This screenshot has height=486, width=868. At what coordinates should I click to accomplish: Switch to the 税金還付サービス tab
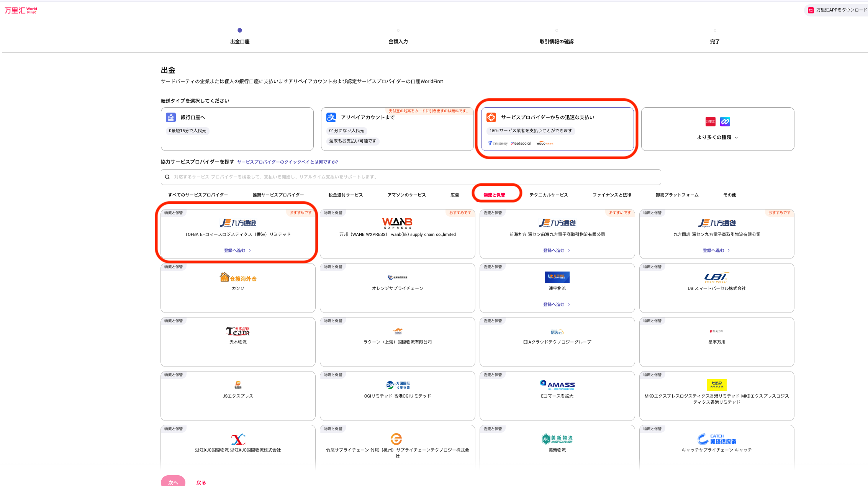pyautogui.click(x=346, y=195)
